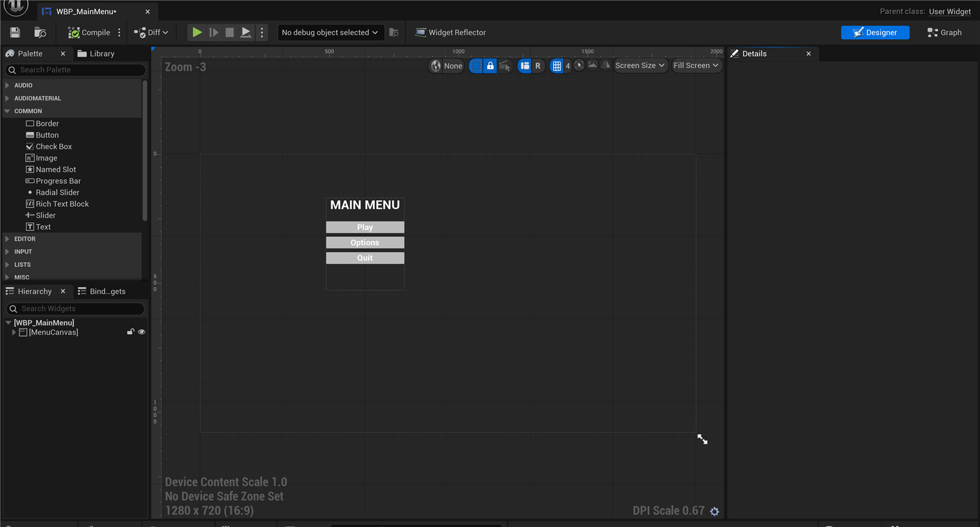Expand the MenuCanvas hierarchy item

pyautogui.click(x=14, y=332)
